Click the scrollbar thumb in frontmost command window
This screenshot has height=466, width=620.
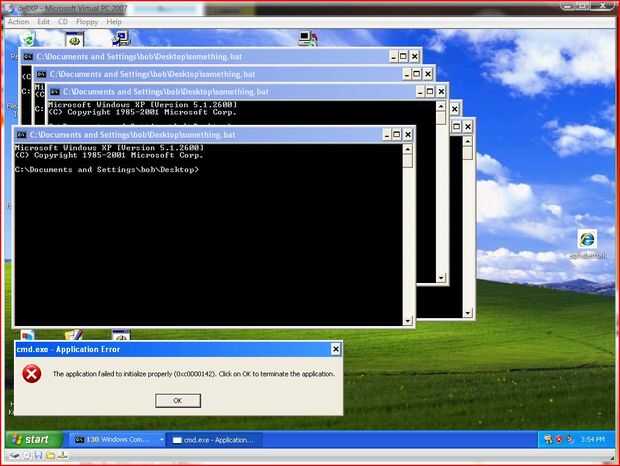(407, 161)
